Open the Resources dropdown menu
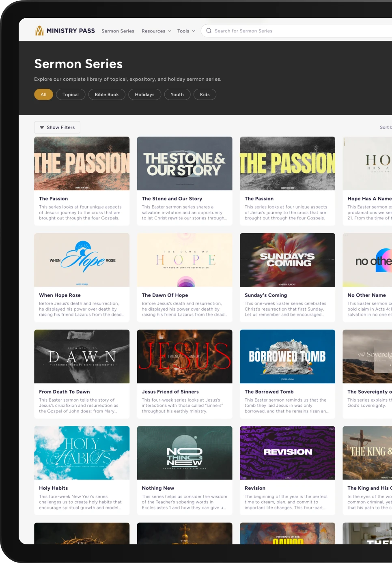392x563 pixels. tap(156, 31)
